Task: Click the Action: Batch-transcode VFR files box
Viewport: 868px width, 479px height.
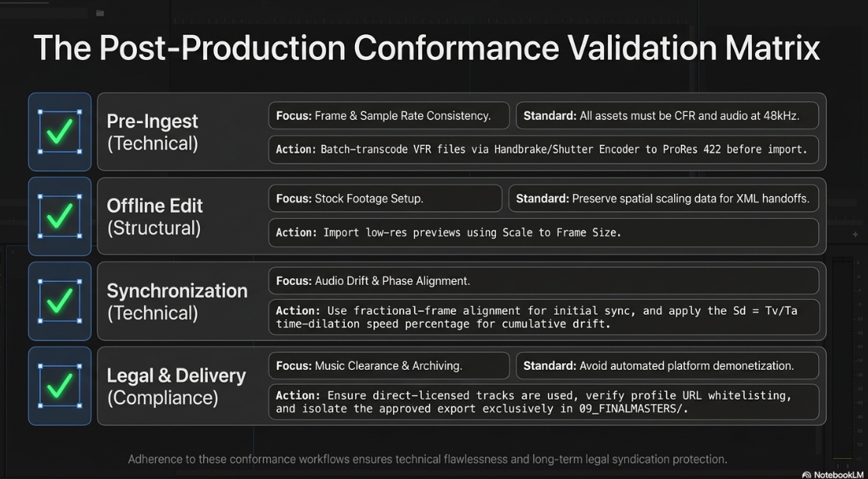Action: click(x=543, y=150)
